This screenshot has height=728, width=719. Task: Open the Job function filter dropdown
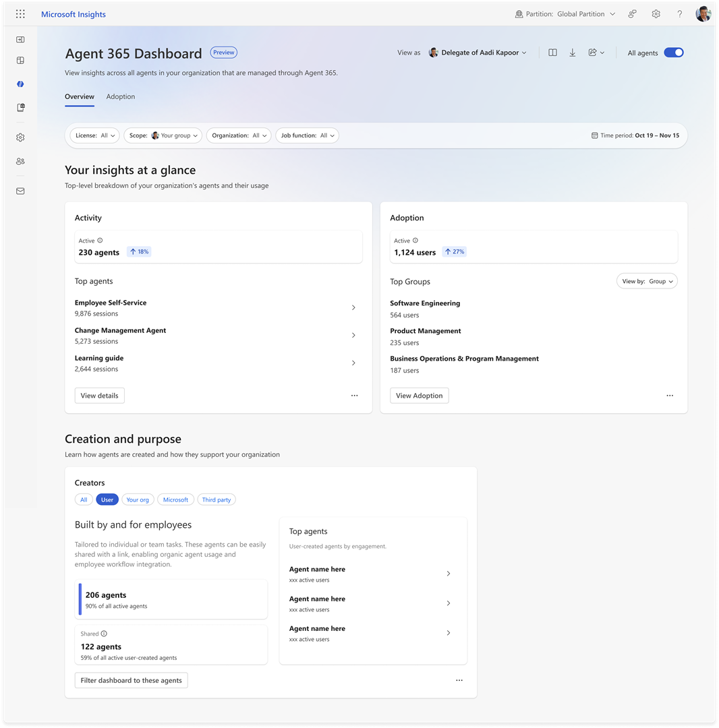pyautogui.click(x=307, y=135)
